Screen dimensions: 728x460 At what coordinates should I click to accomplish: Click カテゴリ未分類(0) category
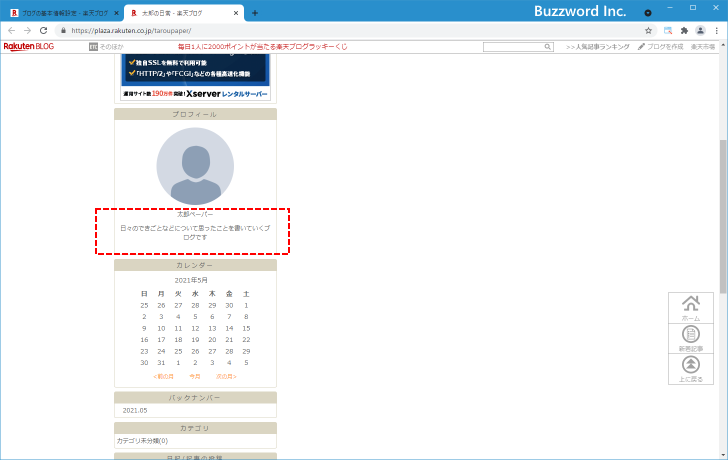coord(142,441)
